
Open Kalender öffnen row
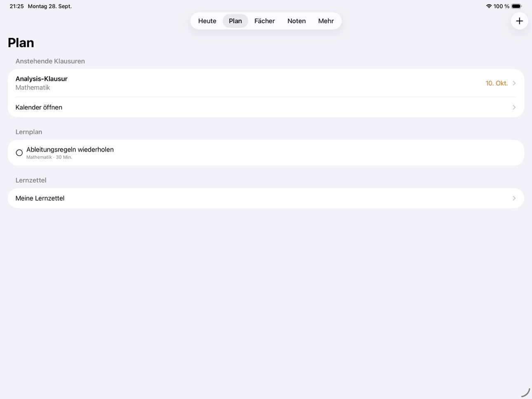pos(266,107)
